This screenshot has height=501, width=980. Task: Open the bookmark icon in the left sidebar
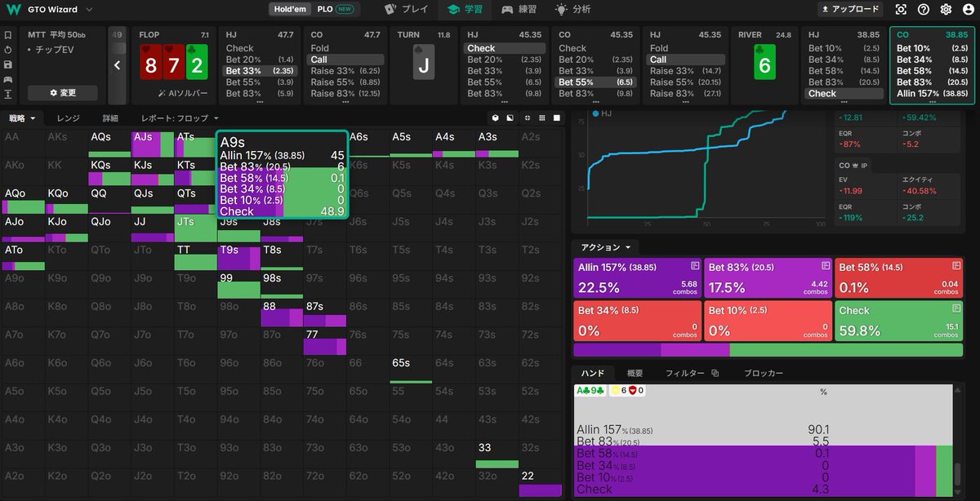[8, 36]
